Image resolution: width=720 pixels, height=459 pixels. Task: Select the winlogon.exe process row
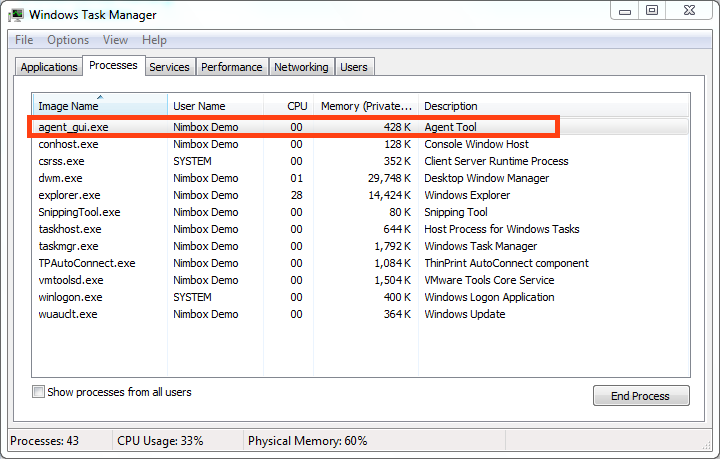coord(360,297)
